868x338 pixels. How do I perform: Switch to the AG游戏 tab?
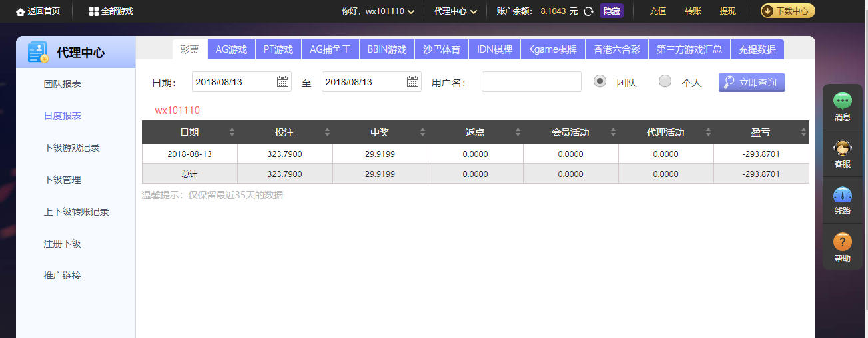[x=231, y=49]
